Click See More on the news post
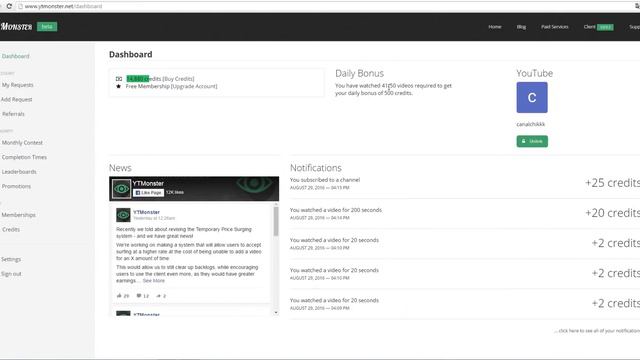Screen dimensions: 640x360 pyautogui.click(x=154, y=281)
